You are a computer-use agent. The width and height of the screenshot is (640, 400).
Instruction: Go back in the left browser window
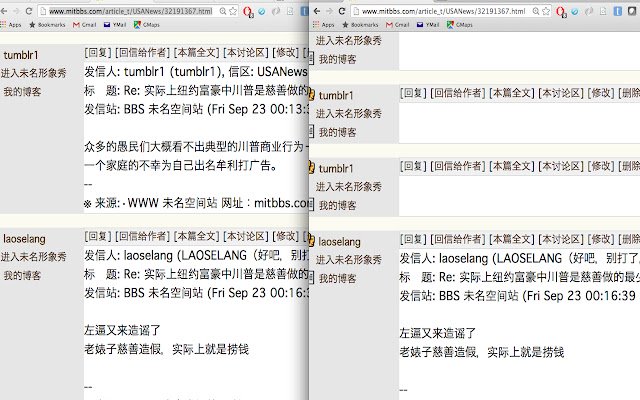point(4,11)
